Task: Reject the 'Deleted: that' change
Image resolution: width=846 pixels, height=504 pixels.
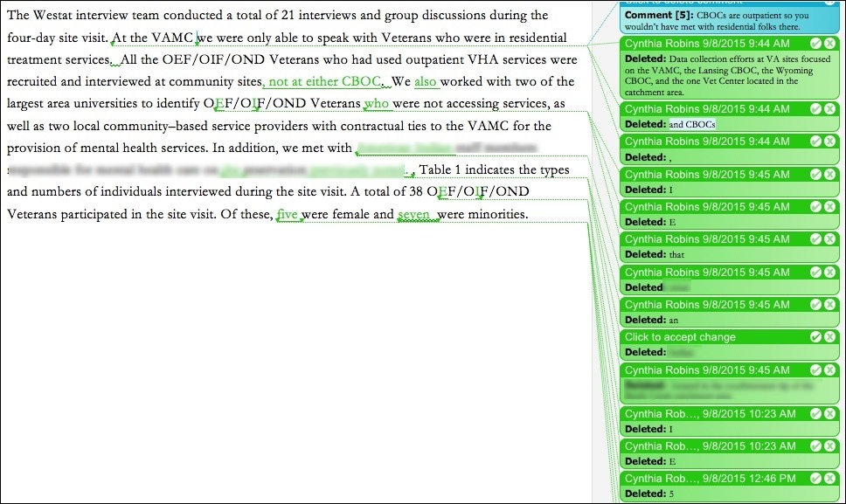Action: click(x=829, y=239)
